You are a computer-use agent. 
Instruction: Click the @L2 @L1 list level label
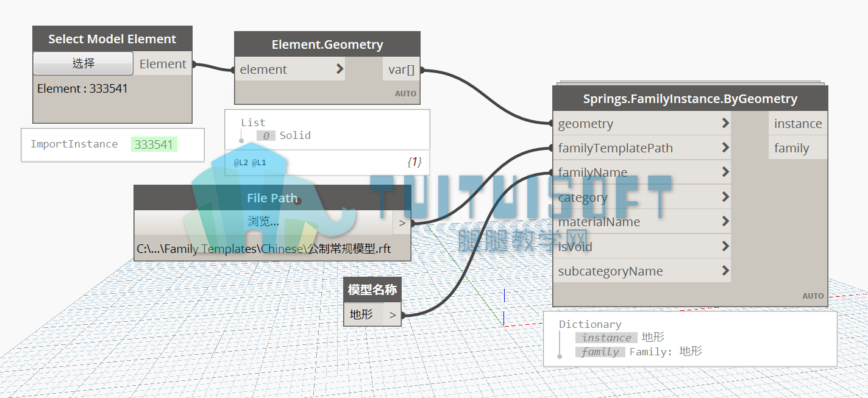pyautogui.click(x=250, y=163)
